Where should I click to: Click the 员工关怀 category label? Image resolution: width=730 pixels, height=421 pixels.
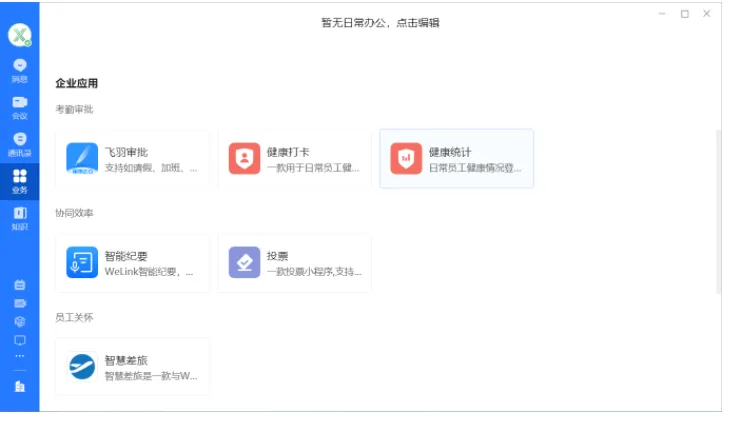point(74,318)
